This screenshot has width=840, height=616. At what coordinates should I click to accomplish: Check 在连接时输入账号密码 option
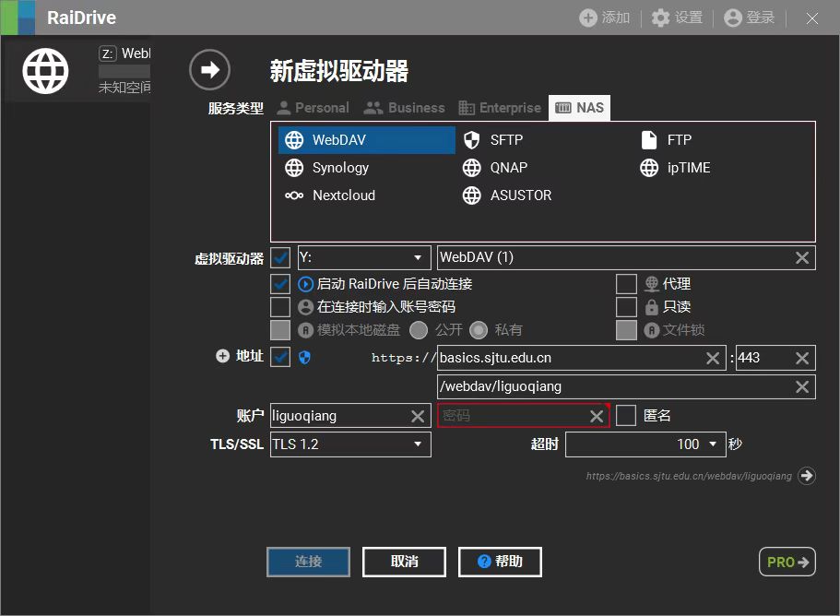(x=280, y=306)
